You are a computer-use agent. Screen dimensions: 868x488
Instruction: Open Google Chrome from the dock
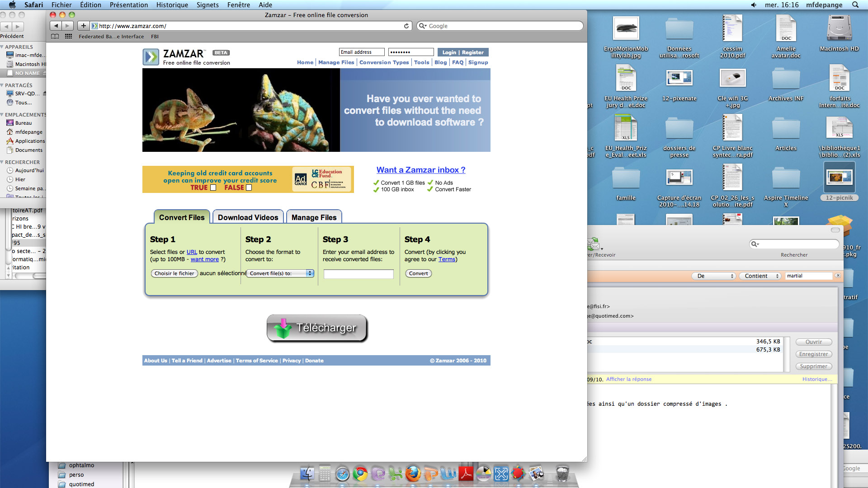360,474
